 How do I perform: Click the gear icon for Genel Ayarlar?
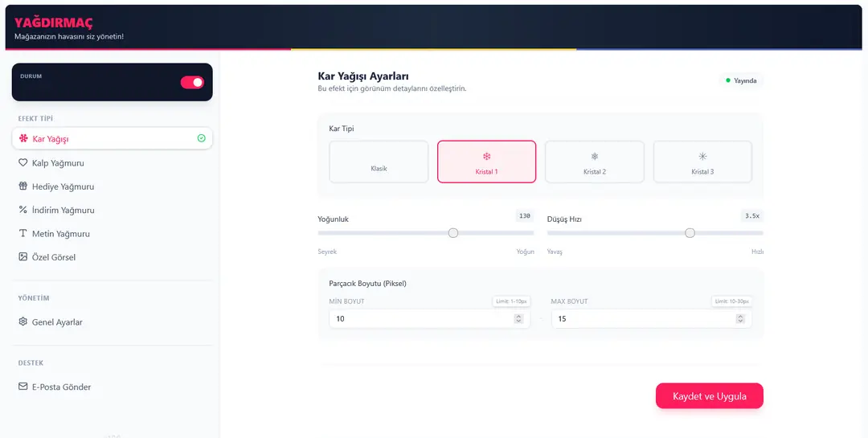coord(23,322)
